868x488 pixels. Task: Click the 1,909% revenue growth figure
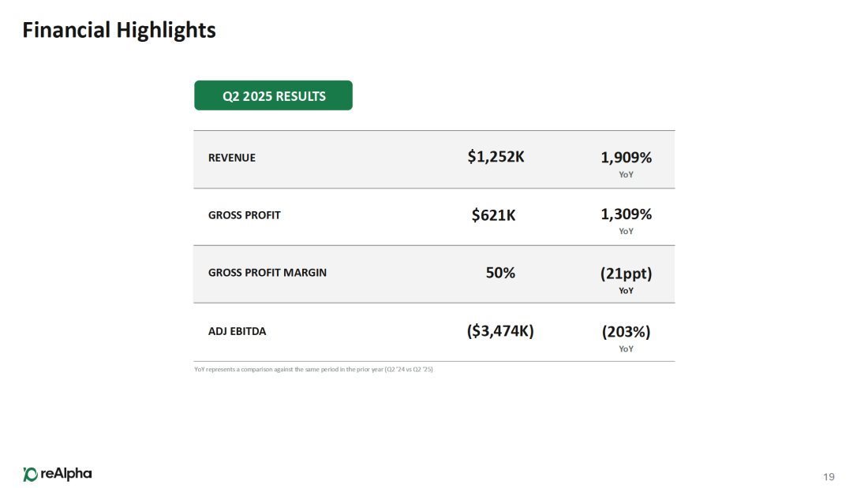626,158
